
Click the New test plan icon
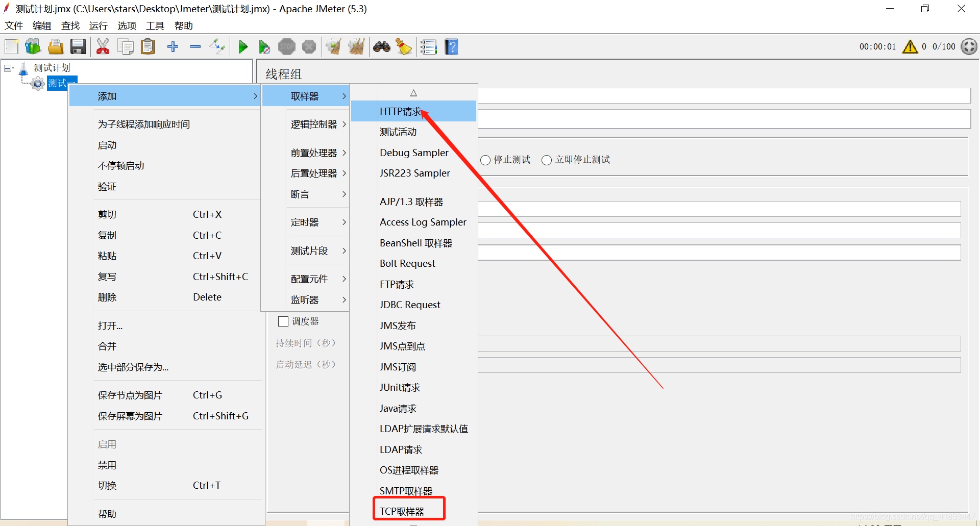(11, 47)
